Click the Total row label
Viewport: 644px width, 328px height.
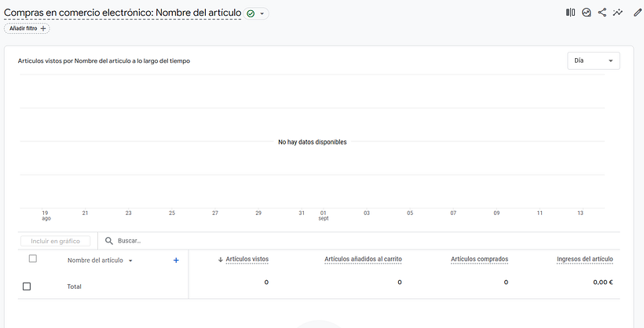tap(75, 286)
